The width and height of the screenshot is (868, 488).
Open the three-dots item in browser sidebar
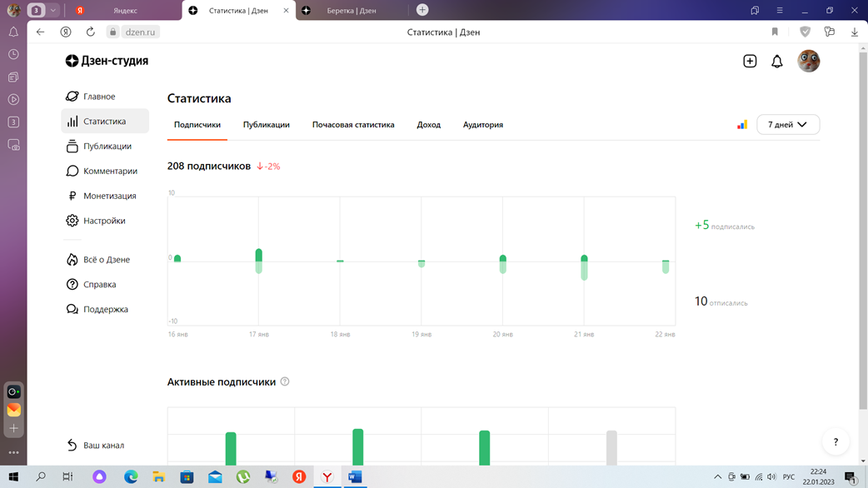click(13, 452)
